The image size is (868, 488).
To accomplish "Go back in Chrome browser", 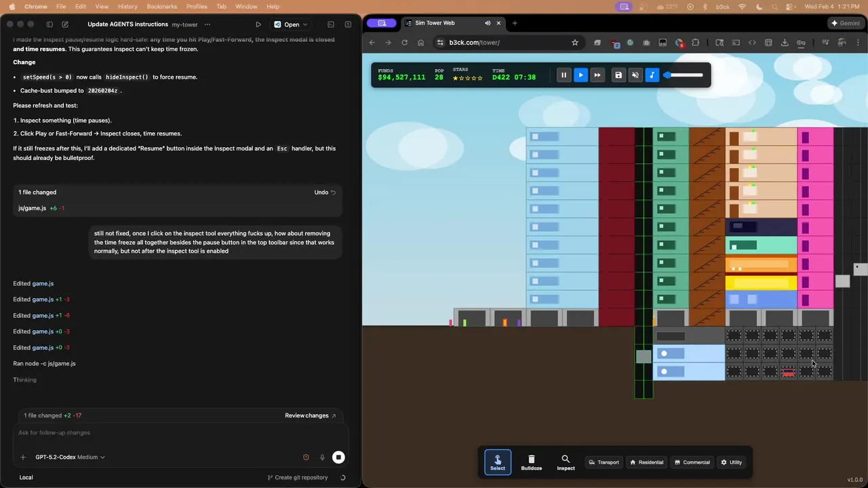I will (x=372, y=42).
